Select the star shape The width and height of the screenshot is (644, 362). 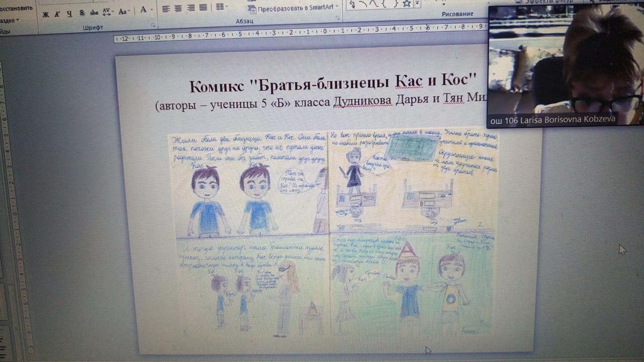pos(406,4)
